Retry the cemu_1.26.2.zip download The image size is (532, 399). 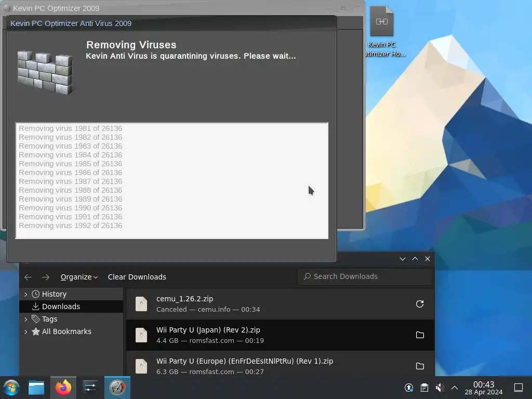coord(420,303)
